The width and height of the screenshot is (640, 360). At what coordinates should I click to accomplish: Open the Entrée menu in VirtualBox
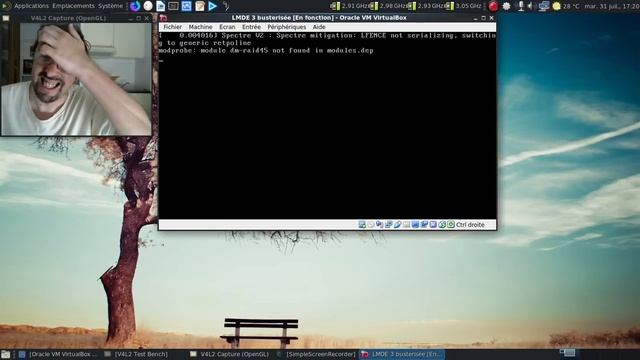click(251, 27)
